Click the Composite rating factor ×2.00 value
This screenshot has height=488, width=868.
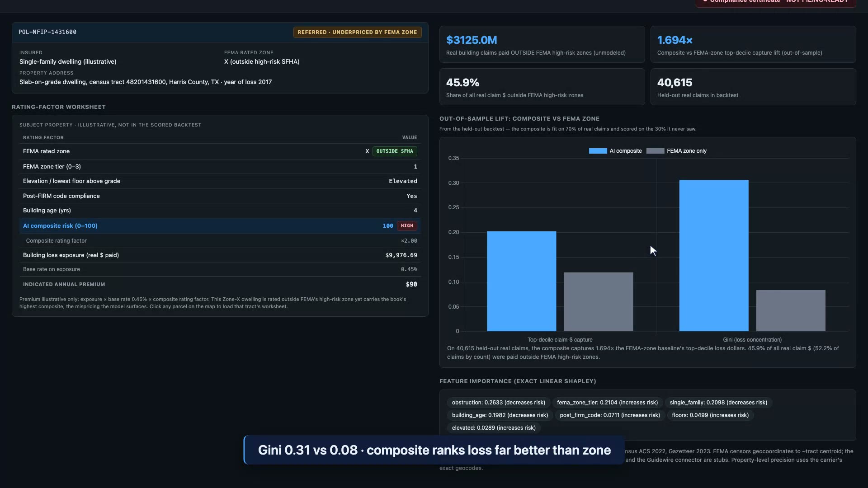tap(409, 241)
